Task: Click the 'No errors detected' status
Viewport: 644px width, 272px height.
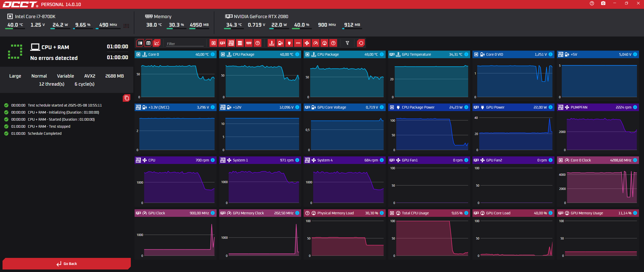Action: 54,58
